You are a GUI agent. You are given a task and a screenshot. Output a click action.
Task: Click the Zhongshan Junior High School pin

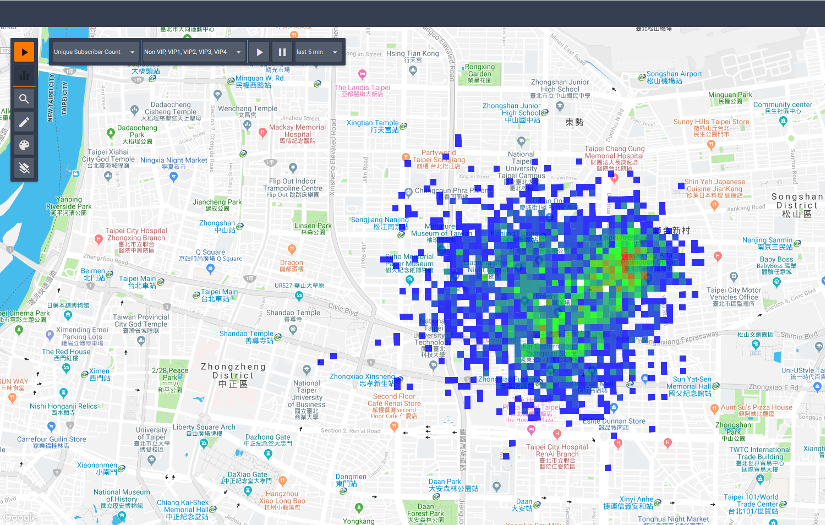pyautogui.click(x=560, y=106)
